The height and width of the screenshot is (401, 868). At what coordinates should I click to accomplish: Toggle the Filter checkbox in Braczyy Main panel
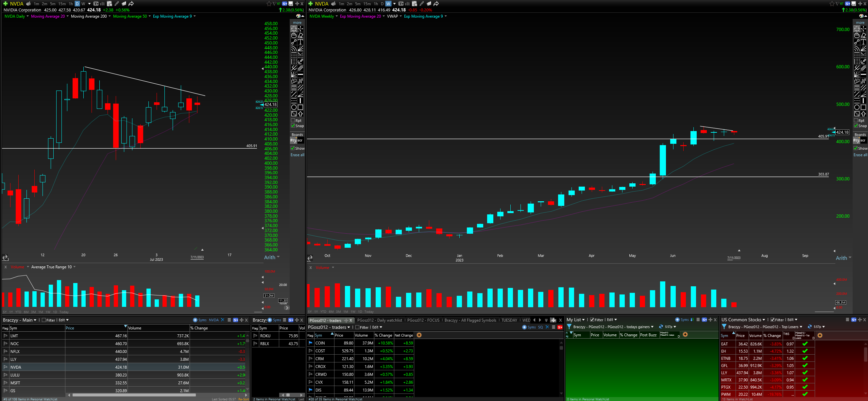(43, 320)
